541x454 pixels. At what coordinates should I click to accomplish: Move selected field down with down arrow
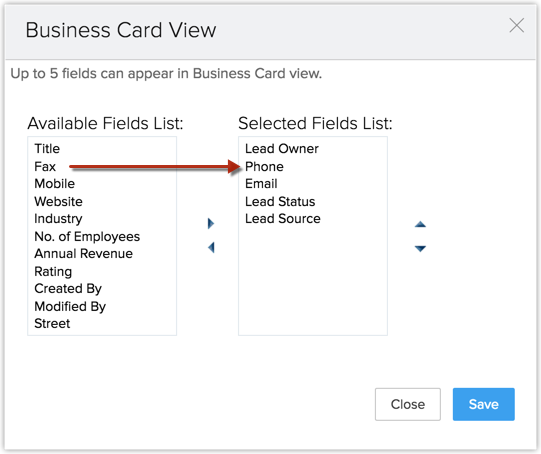420,248
